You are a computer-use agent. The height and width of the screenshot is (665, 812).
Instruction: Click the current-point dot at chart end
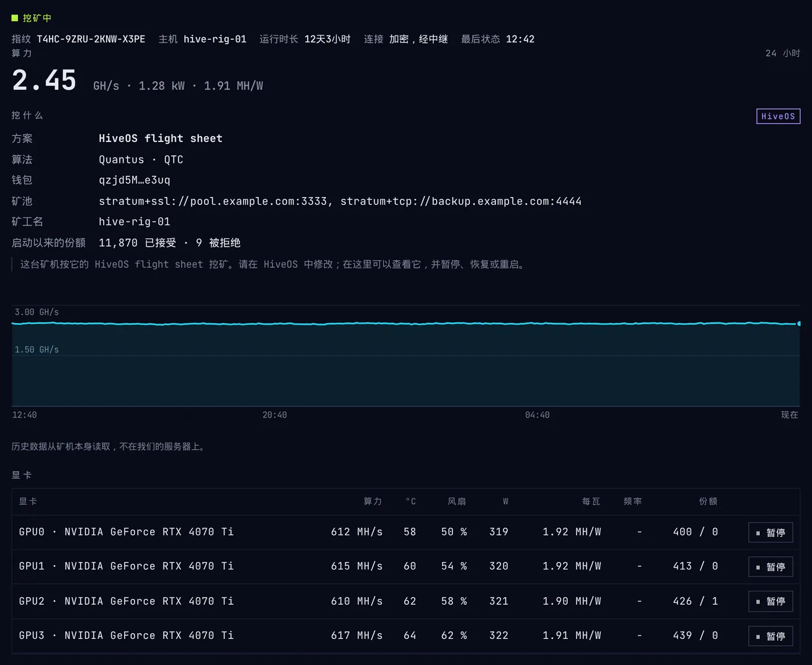point(799,324)
